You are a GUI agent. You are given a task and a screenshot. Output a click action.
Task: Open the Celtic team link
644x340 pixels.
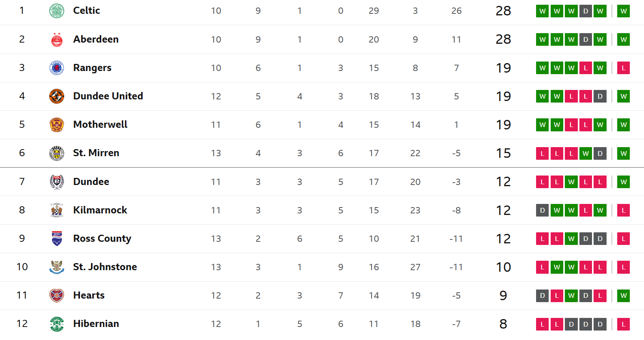pos(87,11)
